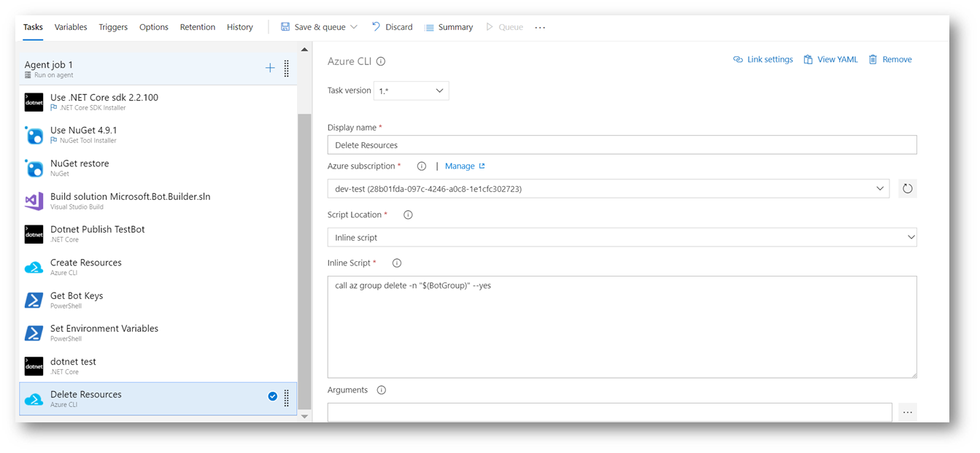Image resolution: width=980 pixels, height=453 pixels.
Task: Click dotnet icon for dotnet test task
Action: pyautogui.click(x=34, y=366)
